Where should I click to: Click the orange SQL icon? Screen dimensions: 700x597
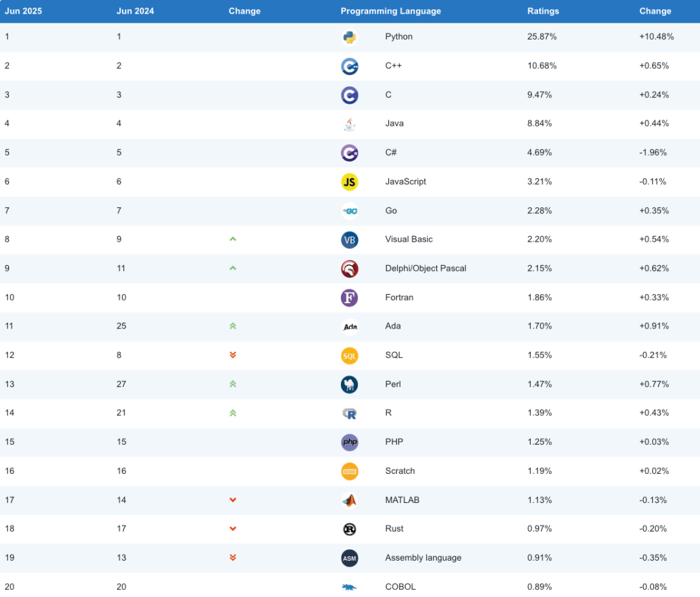(x=349, y=356)
